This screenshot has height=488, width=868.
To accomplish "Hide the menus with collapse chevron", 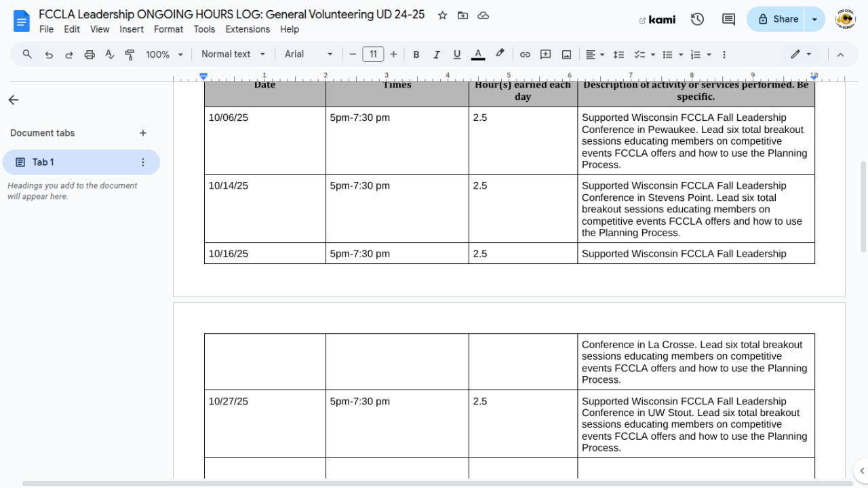I will 840,54.
